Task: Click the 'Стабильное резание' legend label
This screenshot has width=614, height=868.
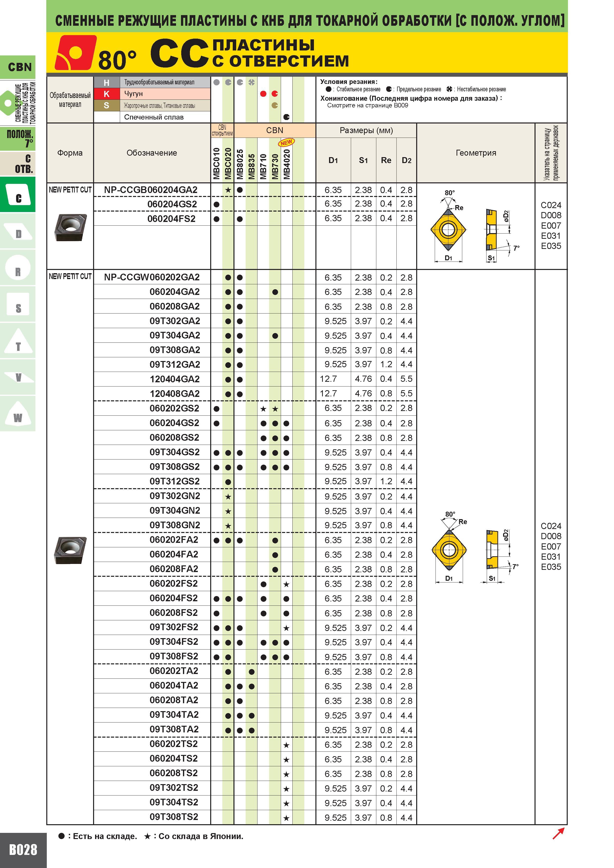Action: pyautogui.click(x=358, y=90)
